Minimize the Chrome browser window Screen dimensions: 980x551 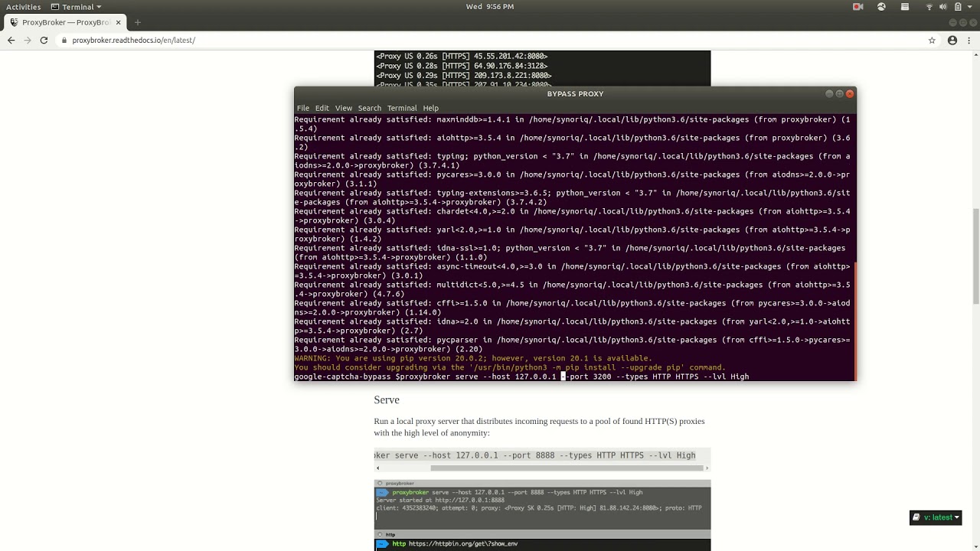[x=952, y=22]
